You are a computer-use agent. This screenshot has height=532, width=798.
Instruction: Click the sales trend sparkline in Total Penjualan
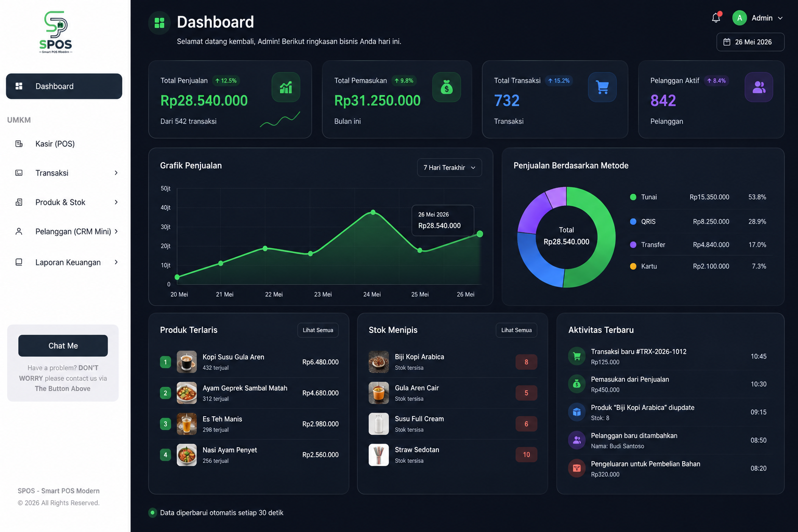point(280,119)
